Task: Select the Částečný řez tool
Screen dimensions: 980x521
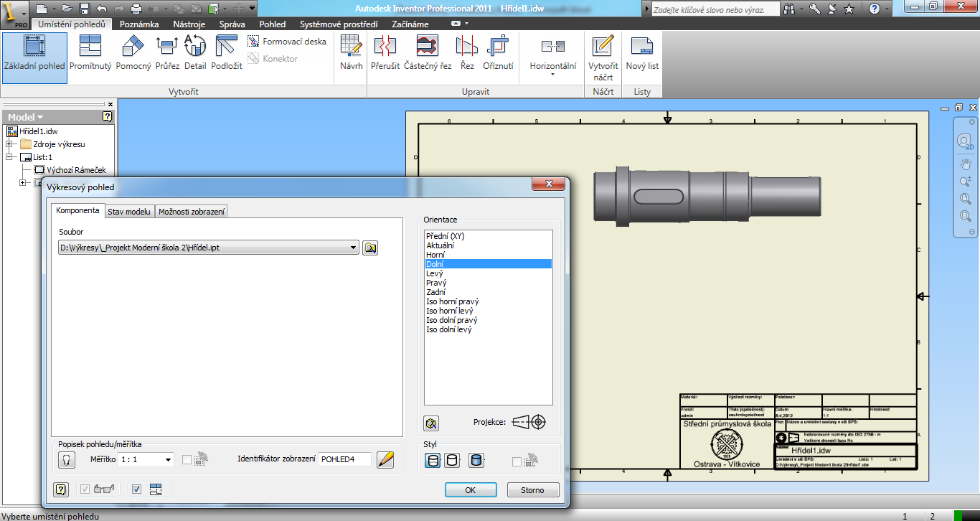Action: click(x=428, y=53)
